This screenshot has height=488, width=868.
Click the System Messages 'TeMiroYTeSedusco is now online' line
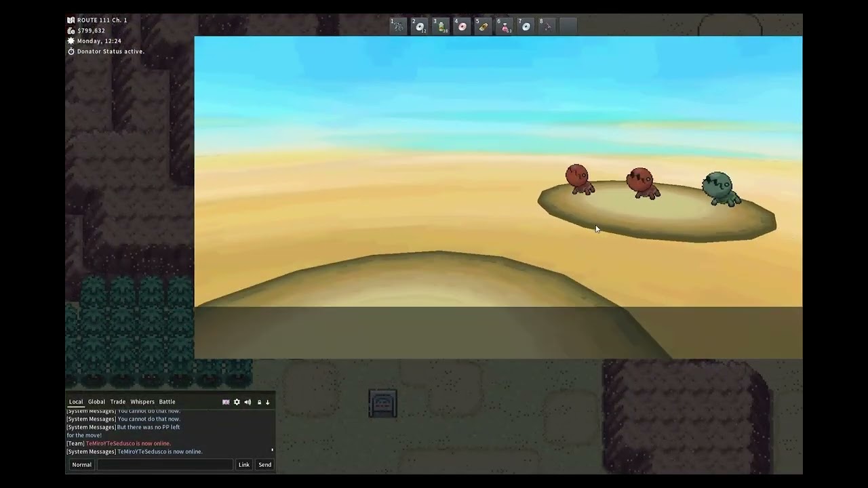[134, 451]
